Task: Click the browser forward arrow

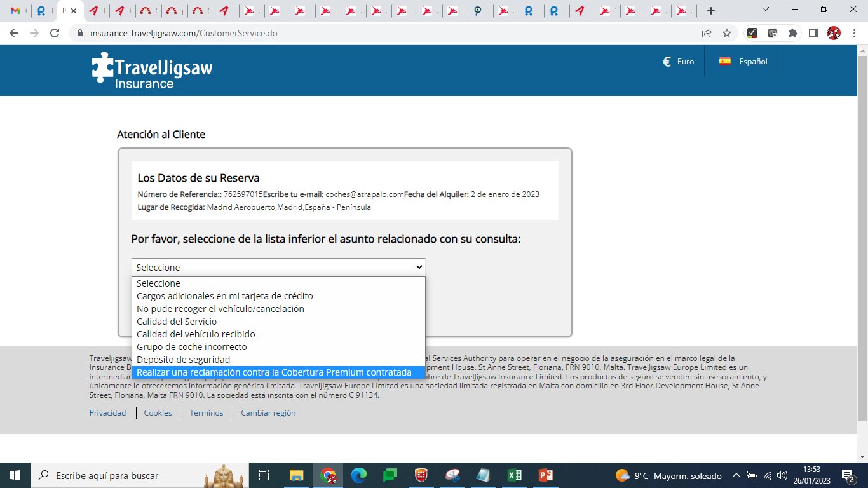Action: [x=34, y=33]
